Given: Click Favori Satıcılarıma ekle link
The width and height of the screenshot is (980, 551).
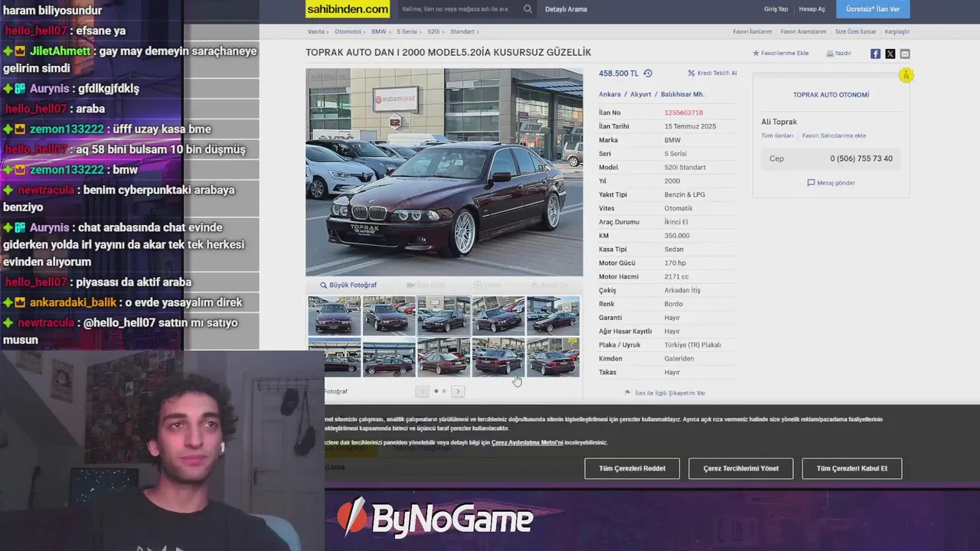Looking at the screenshot, I should pyautogui.click(x=834, y=135).
